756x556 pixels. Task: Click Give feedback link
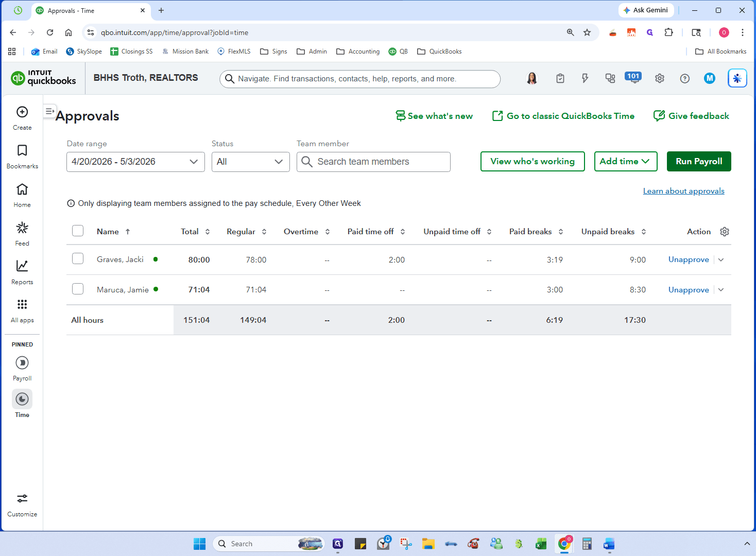coord(691,116)
